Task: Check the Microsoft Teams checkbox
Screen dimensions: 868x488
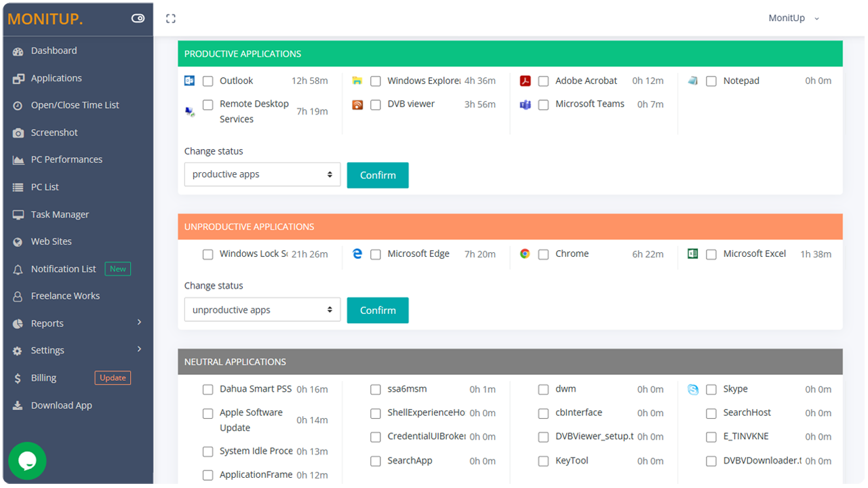Action: coord(543,105)
